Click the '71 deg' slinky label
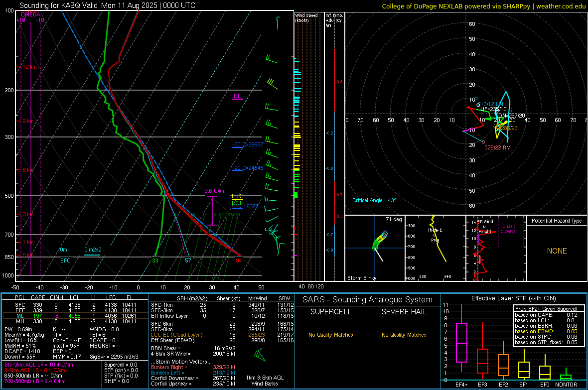588x390 pixels. pyautogui.click(x=394, y=219)
